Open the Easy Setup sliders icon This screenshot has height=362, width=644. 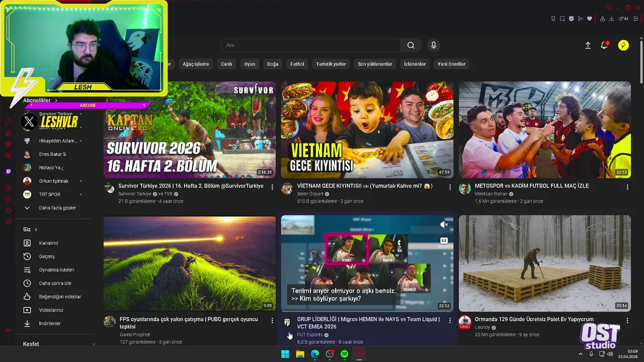(x=636, y=19)
